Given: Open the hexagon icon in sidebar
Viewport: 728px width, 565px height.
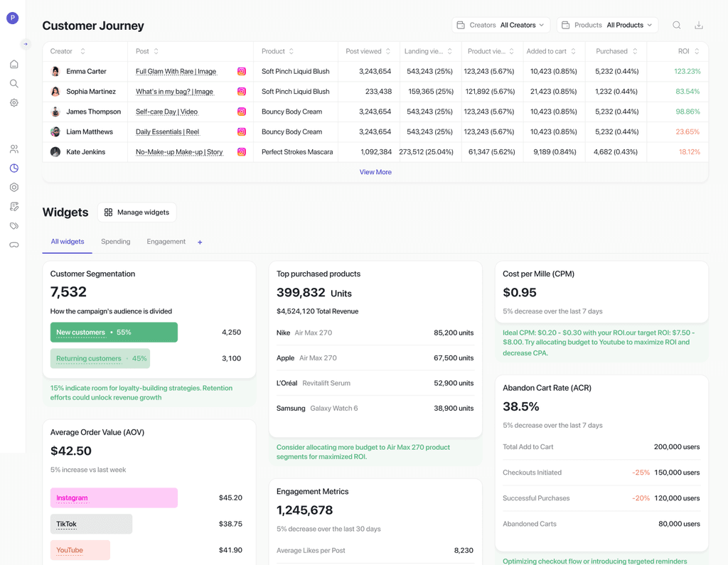Looking at the screenshot, I should [14, 187].
